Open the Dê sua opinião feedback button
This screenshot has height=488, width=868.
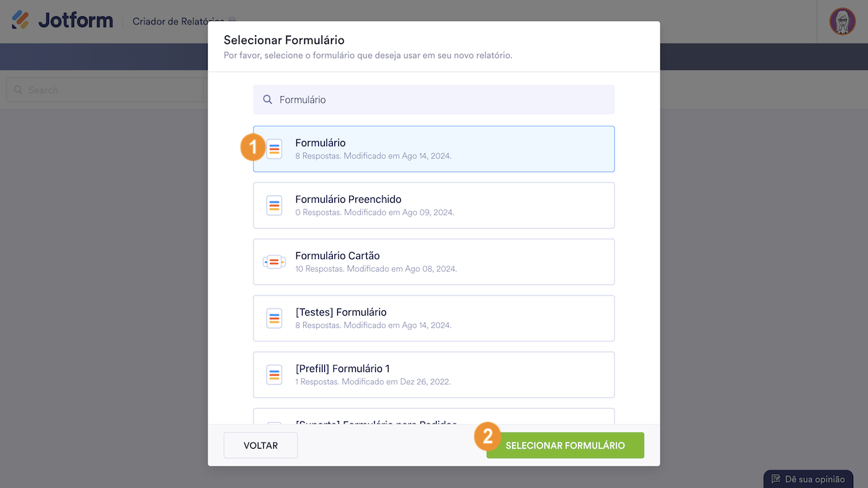pos(808,479)
